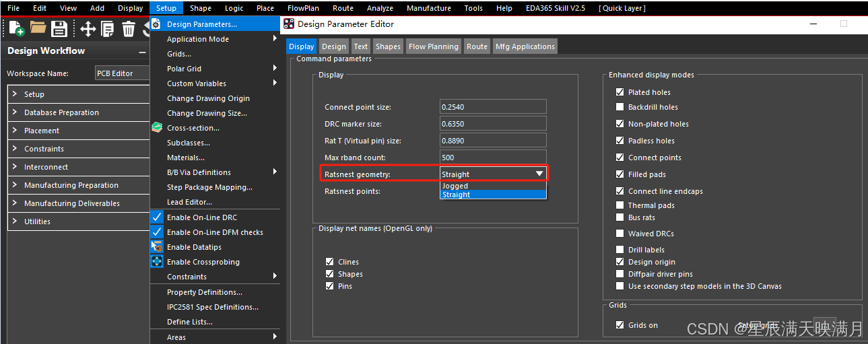
Task: Click the Enable Datatips icon
Action: coord(157,247)
